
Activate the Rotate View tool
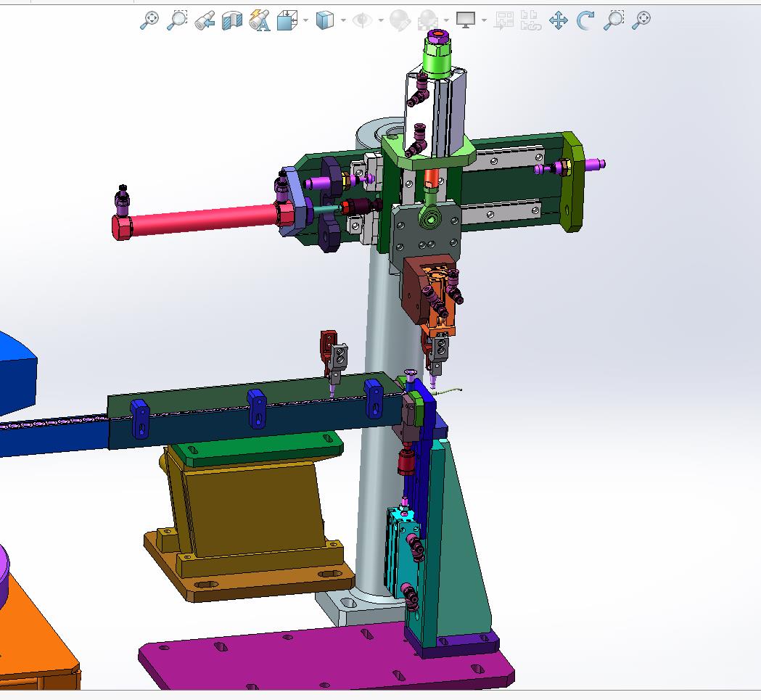585,20
